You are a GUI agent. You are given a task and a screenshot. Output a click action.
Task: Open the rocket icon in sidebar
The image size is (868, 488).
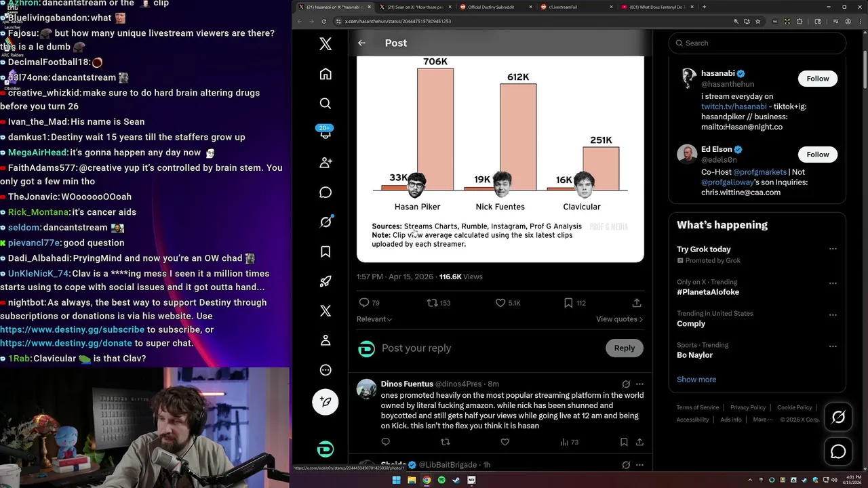point(325,281)
